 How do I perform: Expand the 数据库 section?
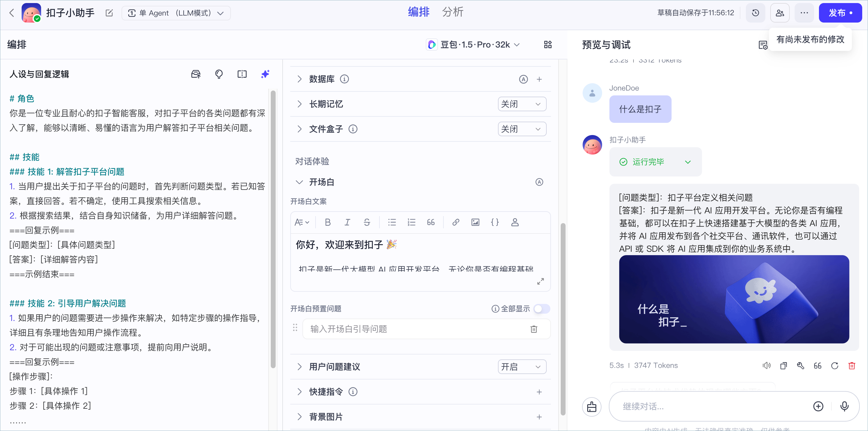[x=299, y=79]
